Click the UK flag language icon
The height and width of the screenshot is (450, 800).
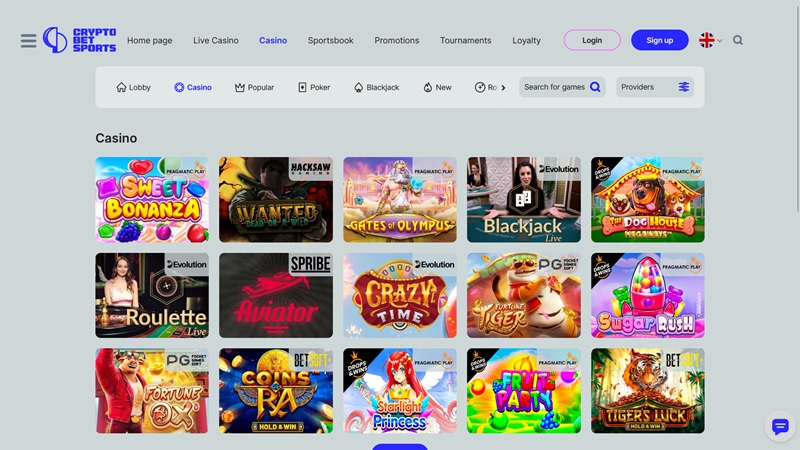click(x=707, y=40)
